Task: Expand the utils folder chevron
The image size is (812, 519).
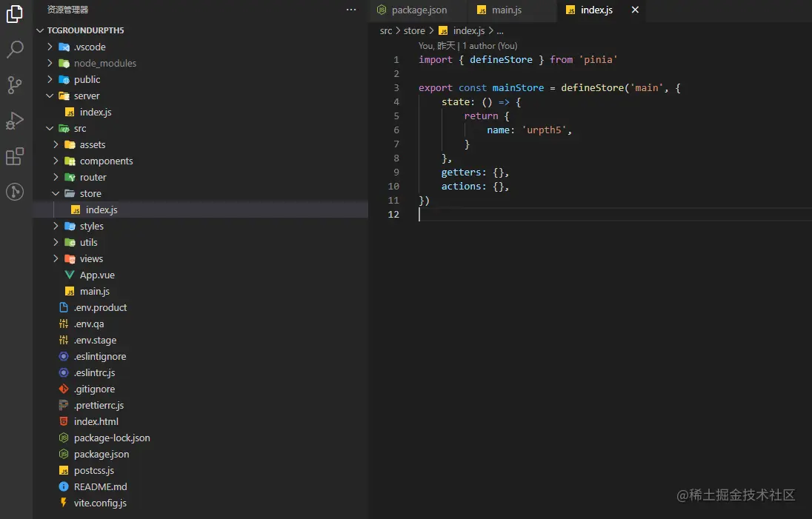Action: 56,242
